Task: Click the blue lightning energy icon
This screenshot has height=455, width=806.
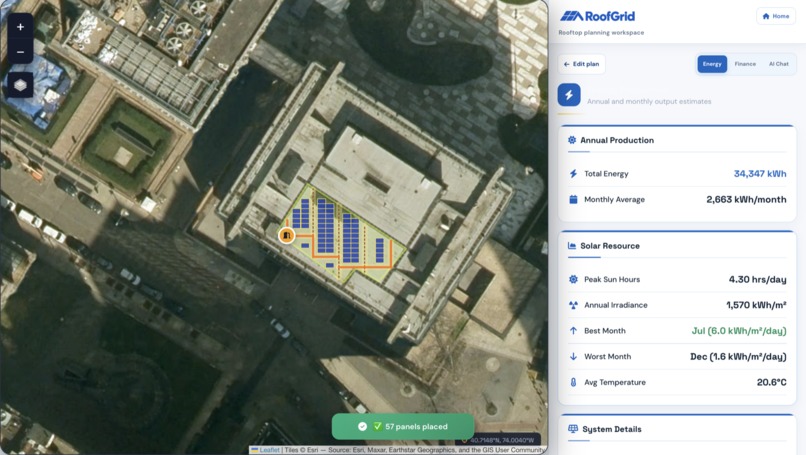Action: (569, 95)
